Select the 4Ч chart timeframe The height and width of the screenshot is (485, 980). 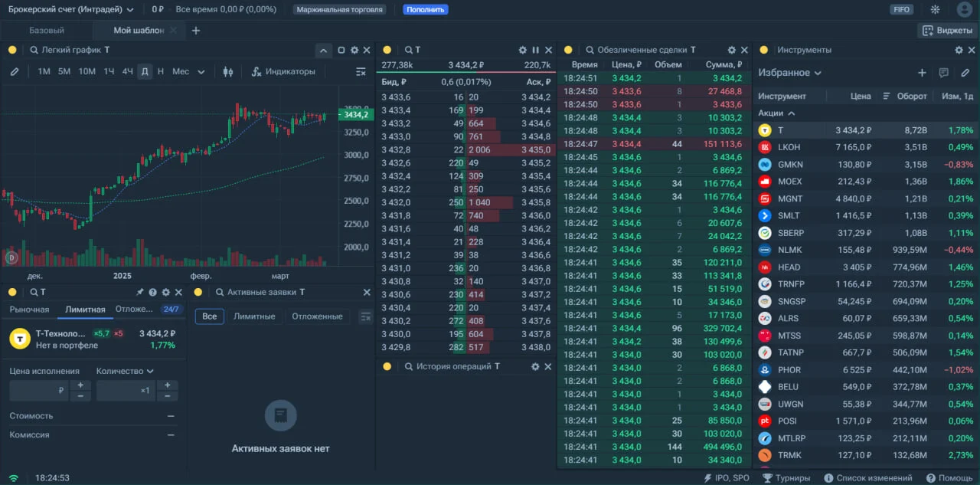click(x=128, y=71)
